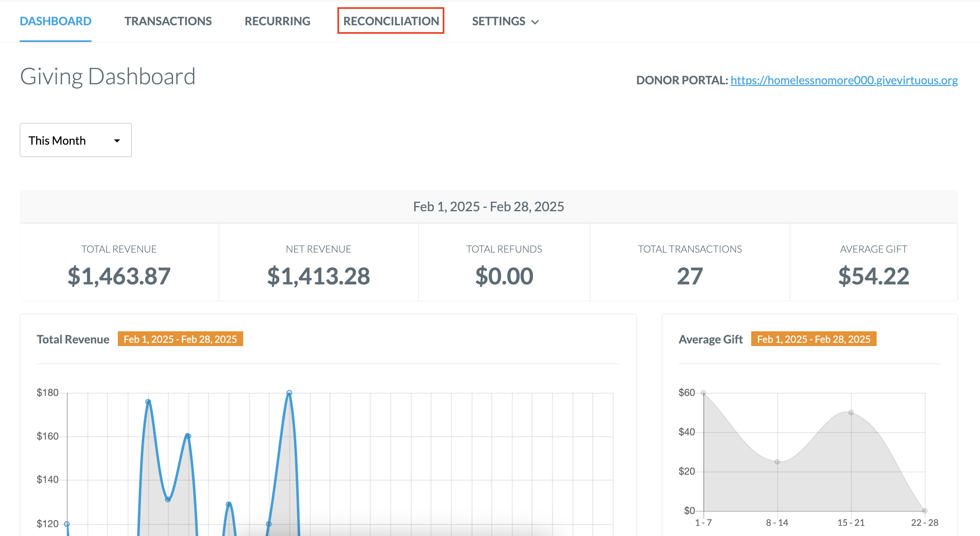Click the AVERAGE GIFT stat label

coord(873,249)
